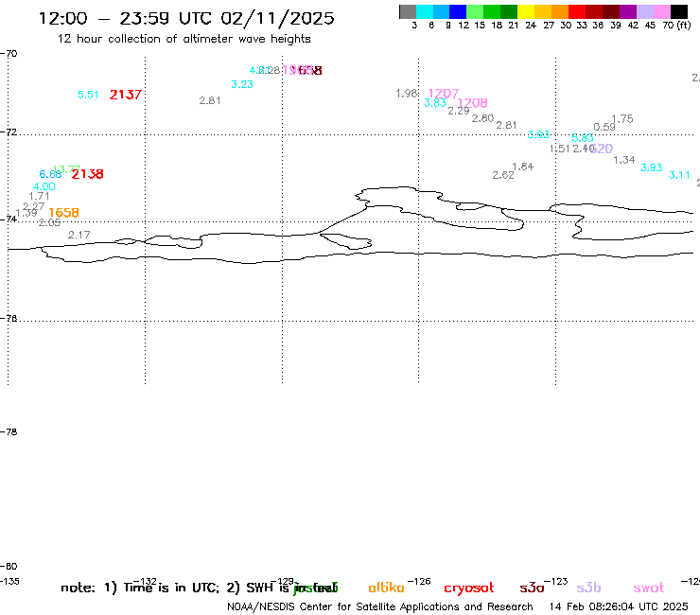Image resolution: width=700 pixels, height=615 pixels.
Task: Select the gray reading 0.59
Action: pos(604,127)
